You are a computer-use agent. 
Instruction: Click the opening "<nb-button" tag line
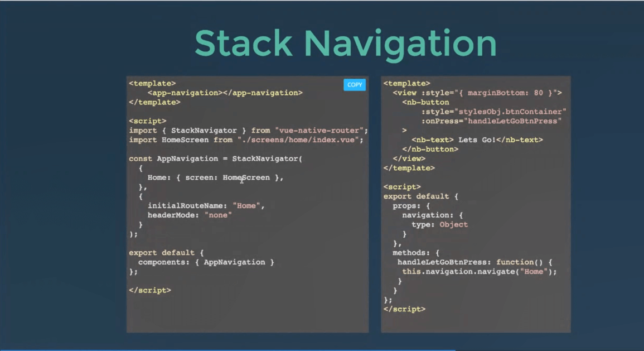tap(425, 102)
